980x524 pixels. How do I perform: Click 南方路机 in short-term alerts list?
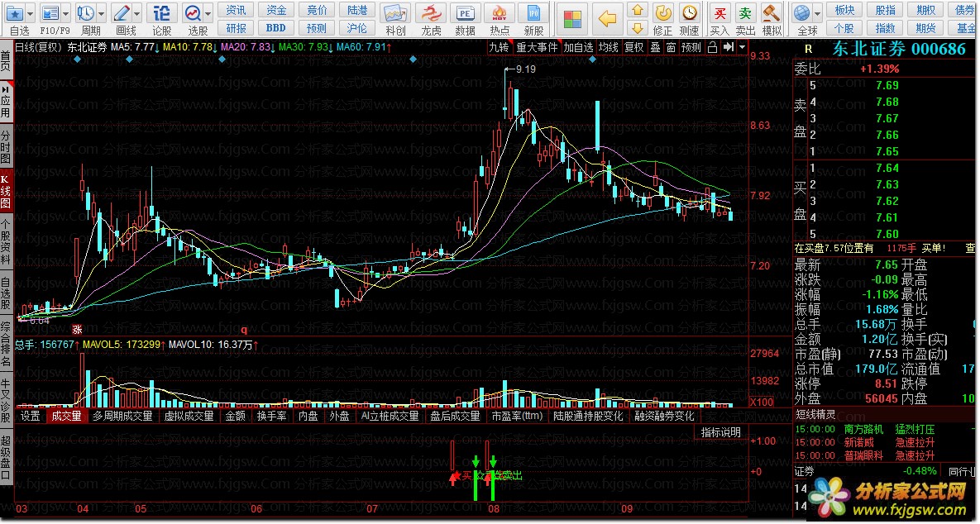click(x=863, y=429)
